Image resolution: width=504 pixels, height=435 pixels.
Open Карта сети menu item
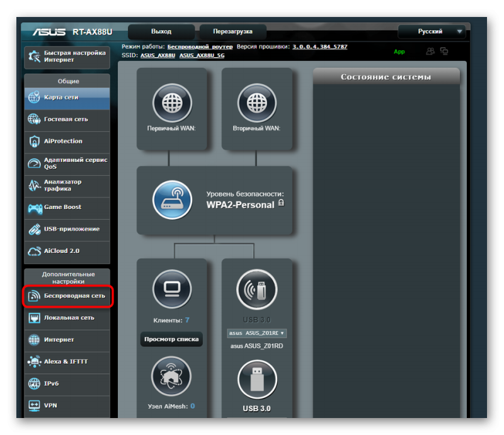tap(67, 98)
